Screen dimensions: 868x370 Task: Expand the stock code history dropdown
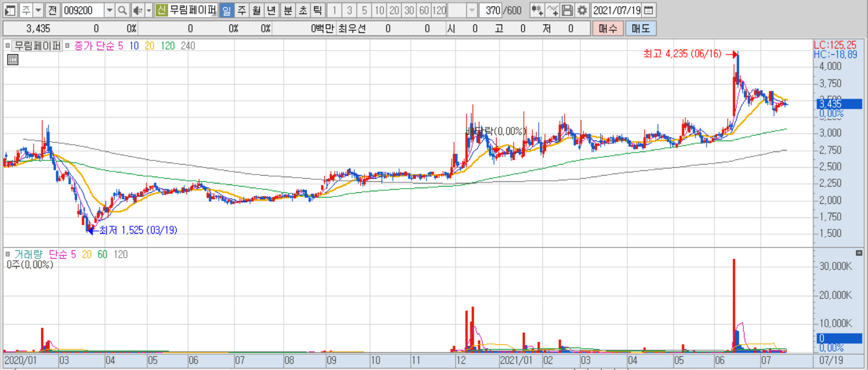pos(109,10)
